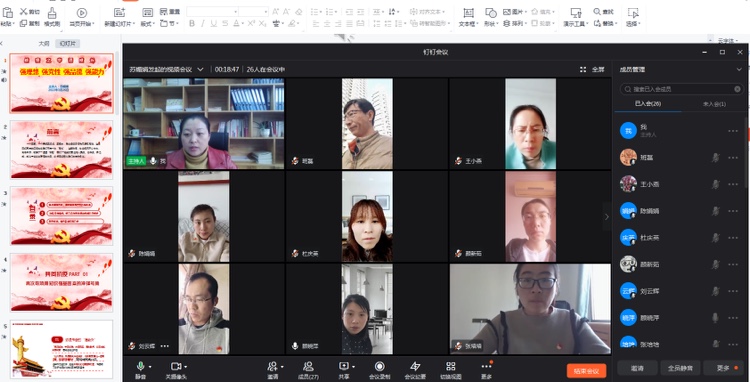
Task: End the meeting (结束会议)
Action: pos(586,371)
